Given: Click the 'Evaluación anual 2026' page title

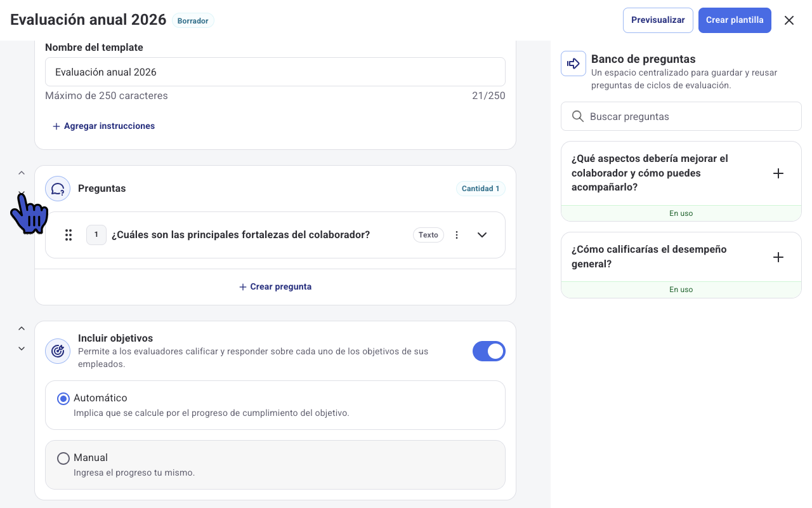Looking at the screenshot, I should (88, 20).
